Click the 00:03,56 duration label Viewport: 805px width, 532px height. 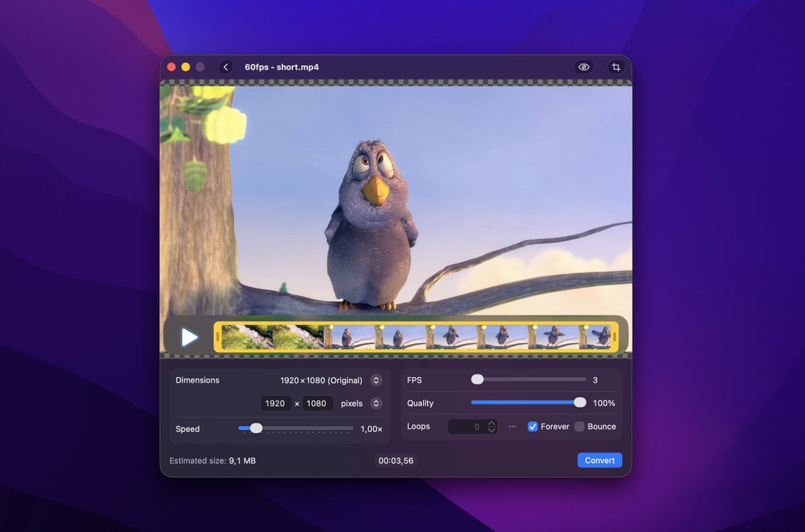[x=396, y=461]
